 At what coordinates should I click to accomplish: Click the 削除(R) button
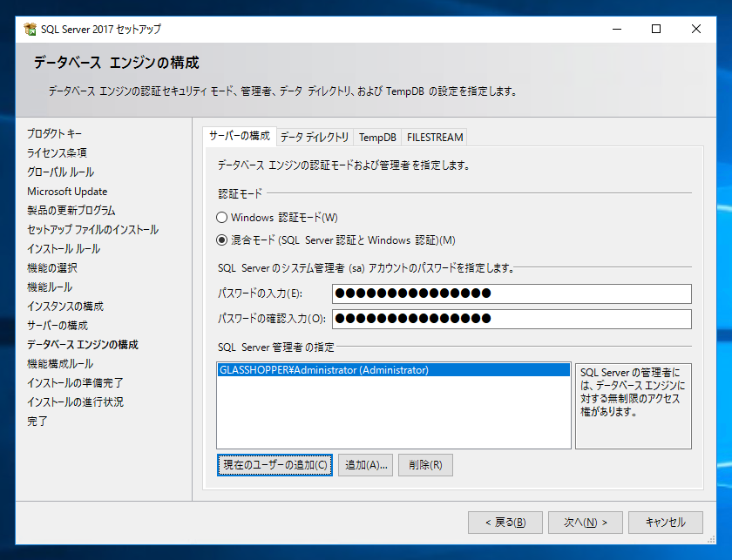(x=425, y=465)
